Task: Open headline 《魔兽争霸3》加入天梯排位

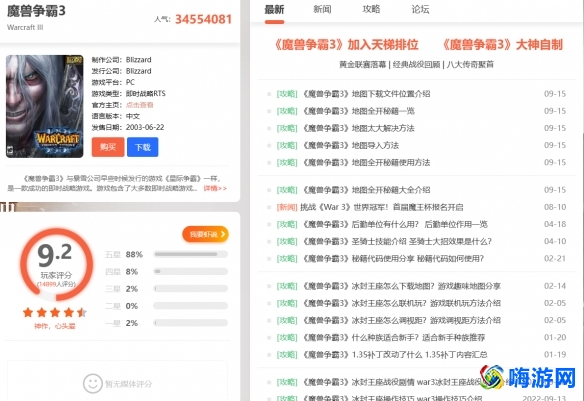Action: [x=346, y=45]
